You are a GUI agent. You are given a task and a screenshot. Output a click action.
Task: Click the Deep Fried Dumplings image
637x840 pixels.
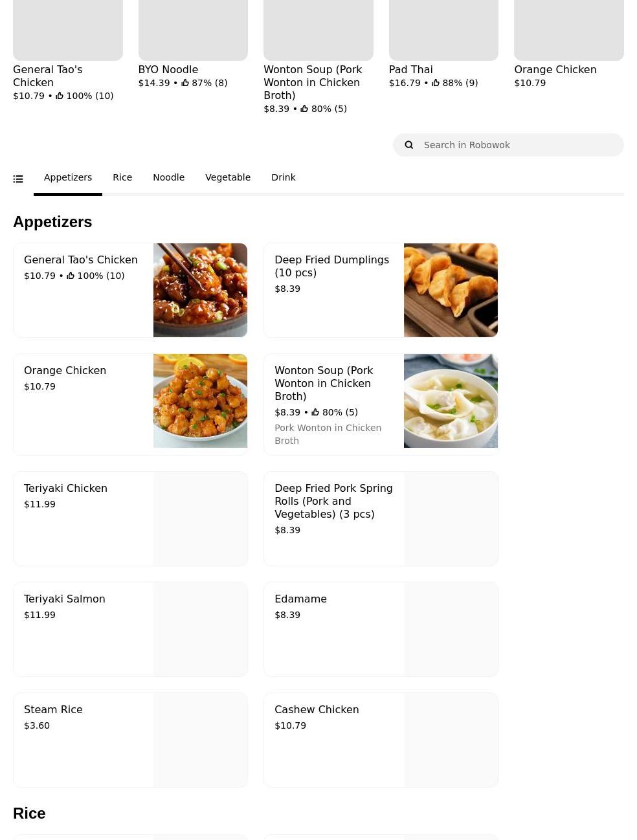pos(451,290)
